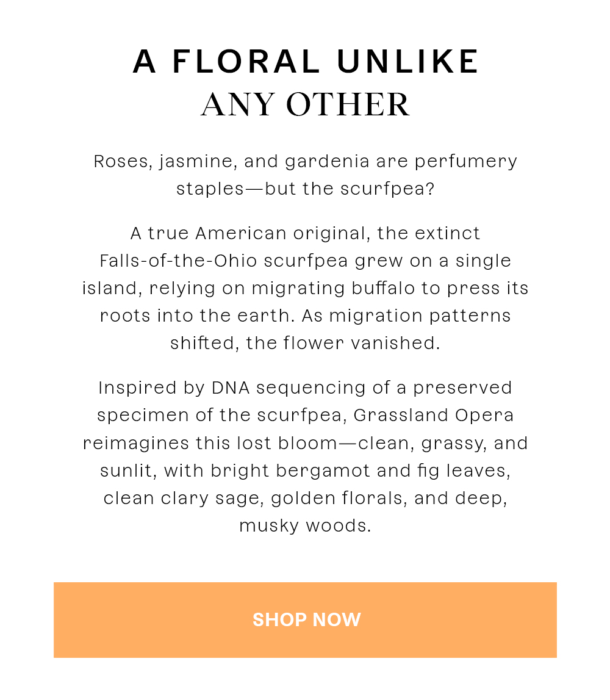Click the words "Falls-of-the-Ohio"

pyautogui.click(x=178, y=261)
